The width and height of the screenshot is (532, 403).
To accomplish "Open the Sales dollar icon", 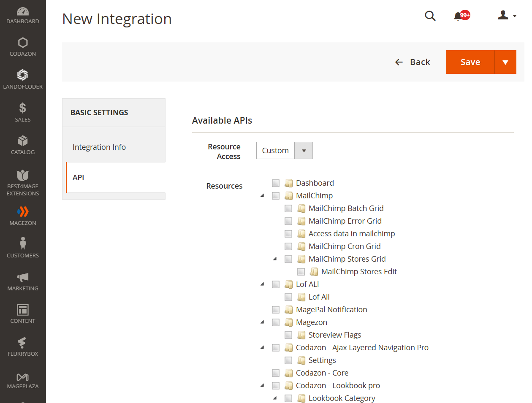I will tap(23, 108).
